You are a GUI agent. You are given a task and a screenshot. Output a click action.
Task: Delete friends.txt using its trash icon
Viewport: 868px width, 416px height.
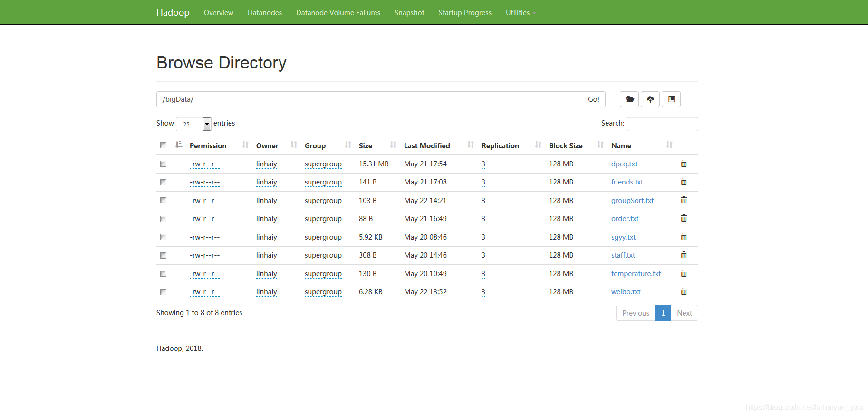coord(684,182)
